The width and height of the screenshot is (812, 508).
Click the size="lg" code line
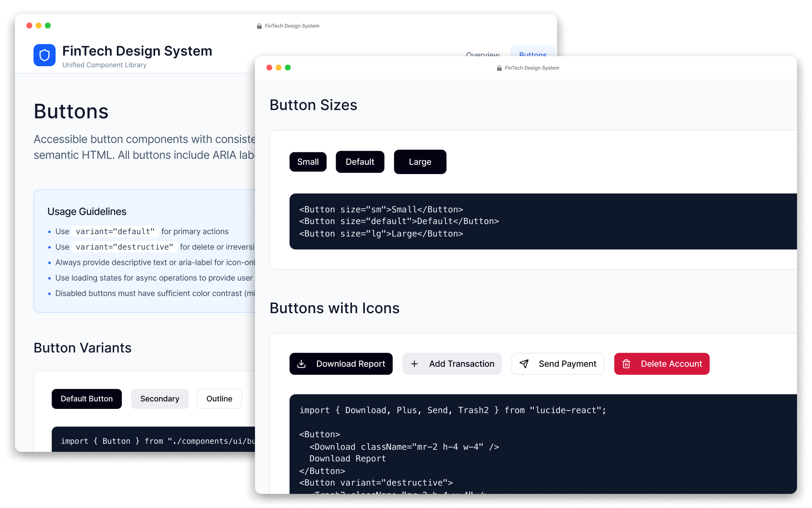tap(381, 234)
